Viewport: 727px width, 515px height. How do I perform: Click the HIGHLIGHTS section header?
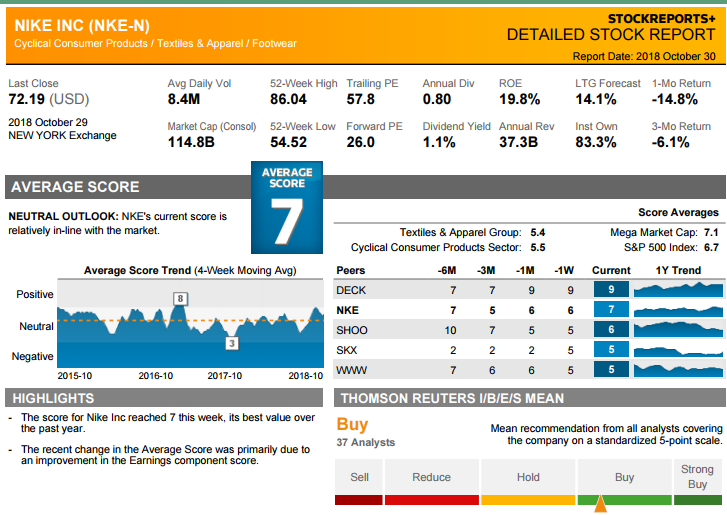pyautogui.click(x=164, y=398)
